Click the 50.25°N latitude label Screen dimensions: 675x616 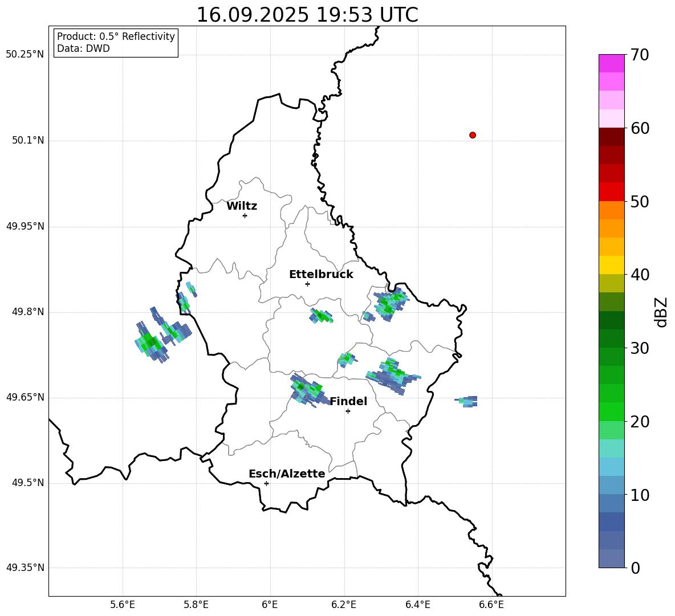25,55
